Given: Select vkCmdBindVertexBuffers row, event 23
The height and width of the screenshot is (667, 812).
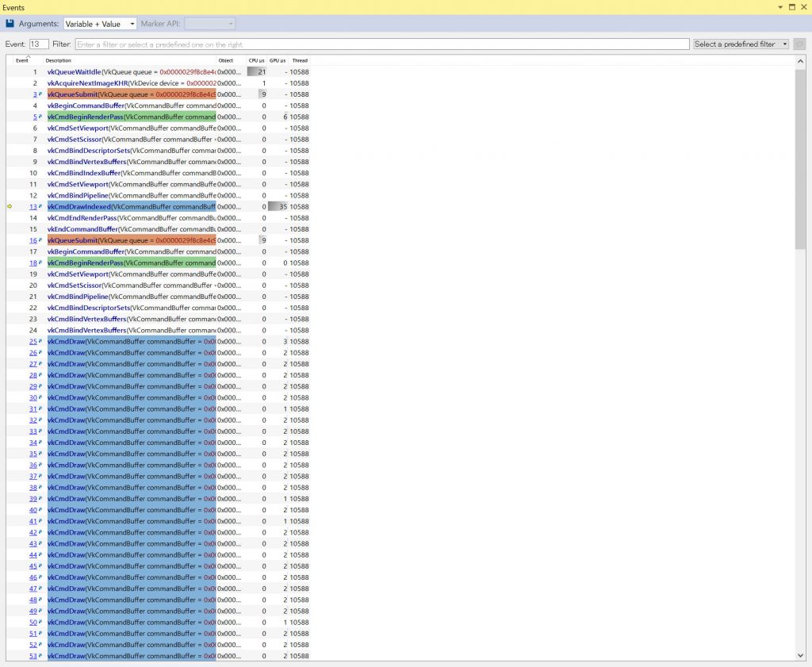Looking at the screenshot, I should [158, 319].
